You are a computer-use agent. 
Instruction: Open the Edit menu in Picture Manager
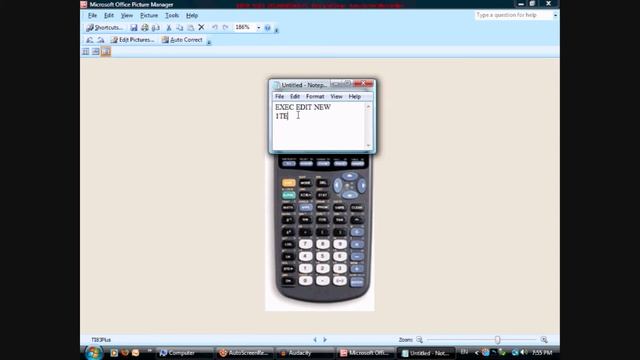109,16
